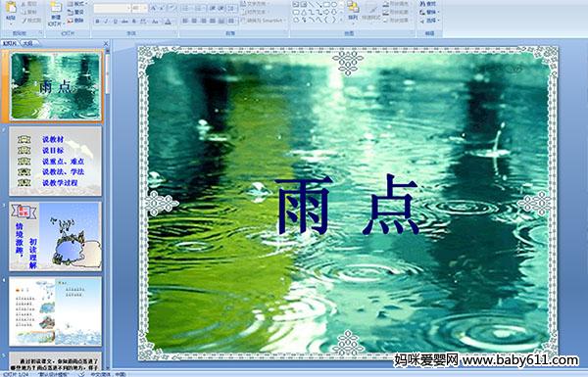Pick the oval shape in shapes gallery
This screenshot has height=377, width=588.
pos(334,4)
